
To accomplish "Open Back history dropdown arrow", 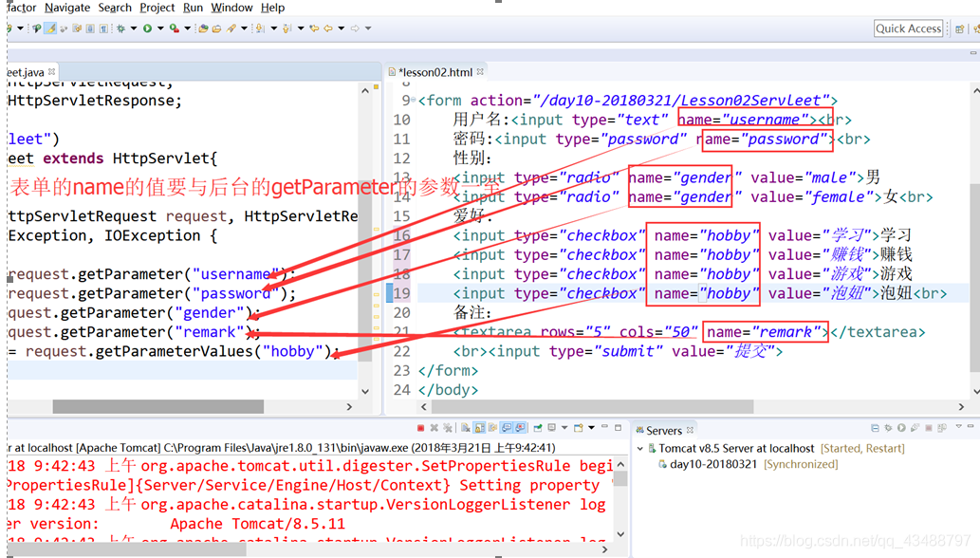I will coord(342,28).
